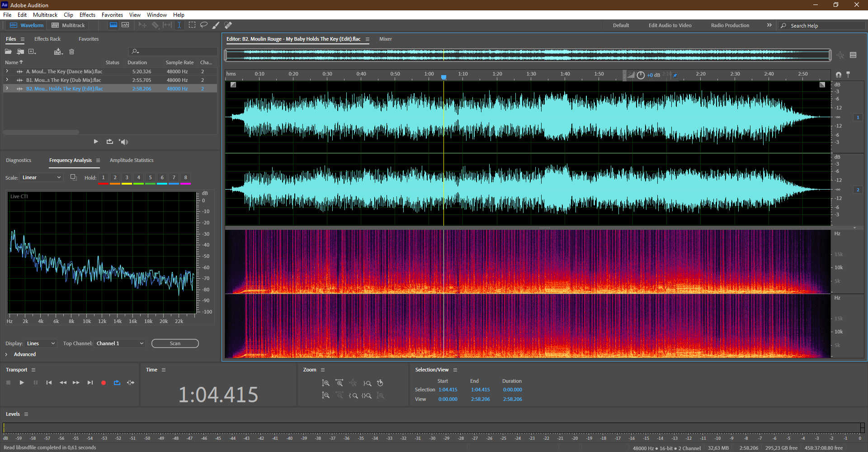This screenshot has width=868, height=452.
Task: Click the Record button in Transport
Action: point(103,383)
